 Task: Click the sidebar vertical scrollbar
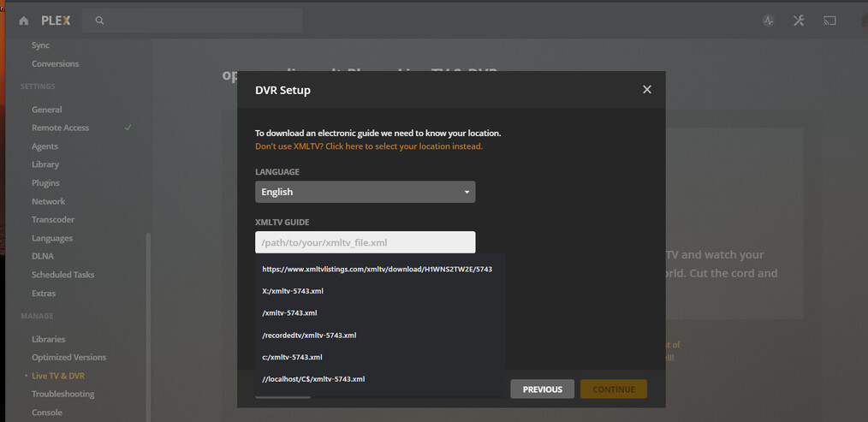pyautogui.click(x=148, y=327)
